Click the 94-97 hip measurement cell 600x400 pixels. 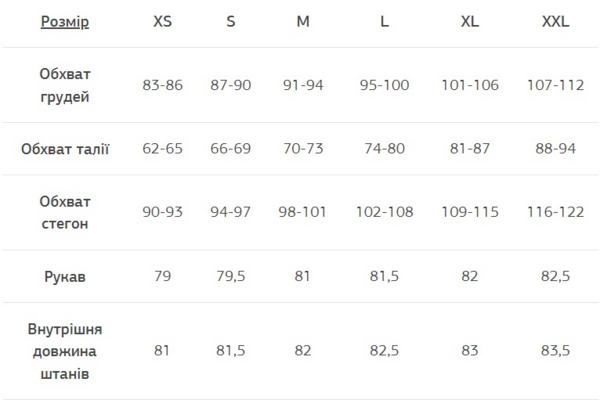pyautogui.click(x=231, y=212)
